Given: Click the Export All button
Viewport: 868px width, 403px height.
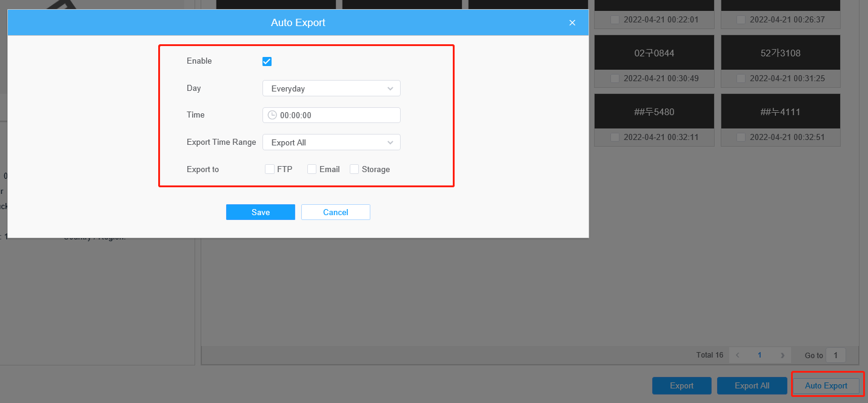Looking at the screenshot, I should click(x=752, y=385).
